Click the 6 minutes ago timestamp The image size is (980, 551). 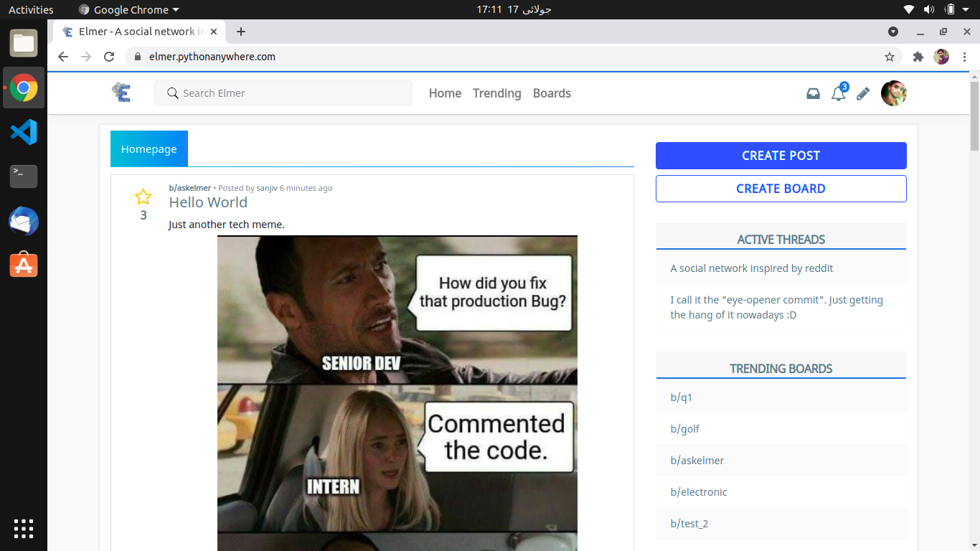click(306, 188)
